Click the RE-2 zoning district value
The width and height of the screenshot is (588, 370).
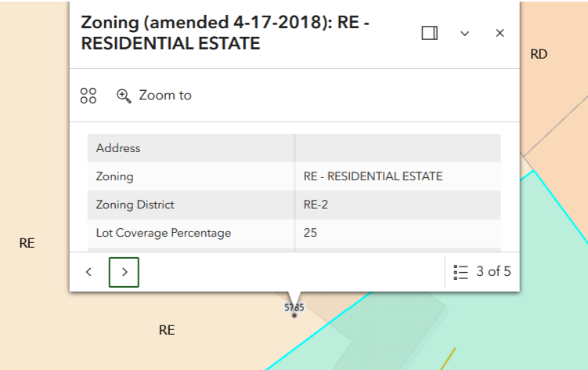tap(316, 205)
